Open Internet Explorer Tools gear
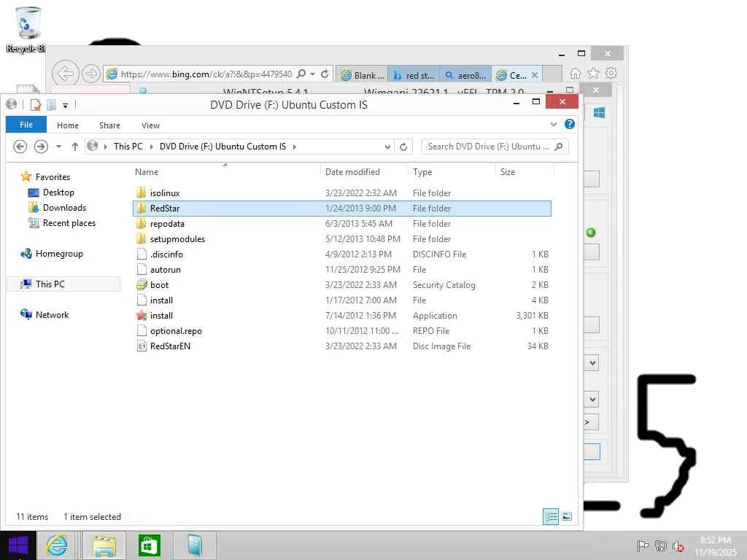The image size is (747, 560). (611, 74)
